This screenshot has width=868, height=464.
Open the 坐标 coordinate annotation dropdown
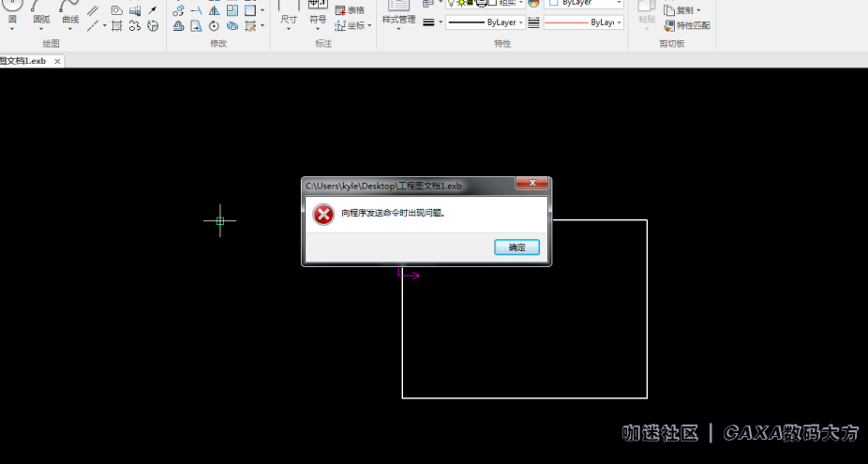coord(352,25)
